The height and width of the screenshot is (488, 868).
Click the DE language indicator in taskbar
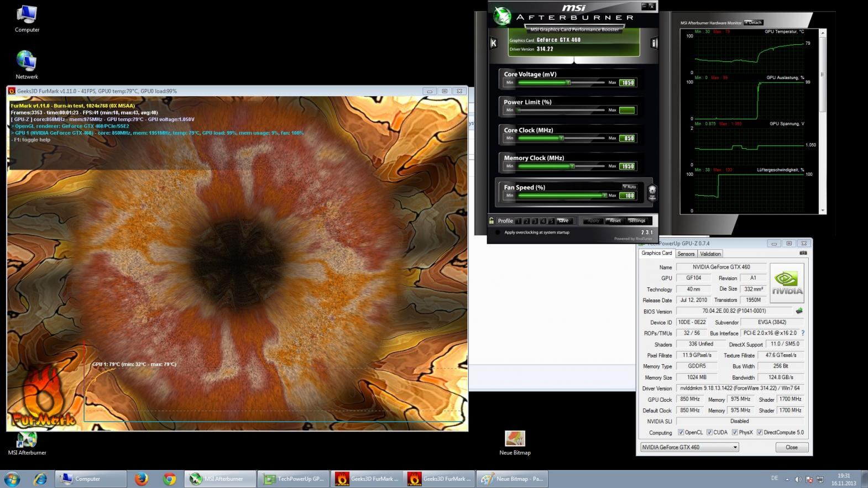774,479
